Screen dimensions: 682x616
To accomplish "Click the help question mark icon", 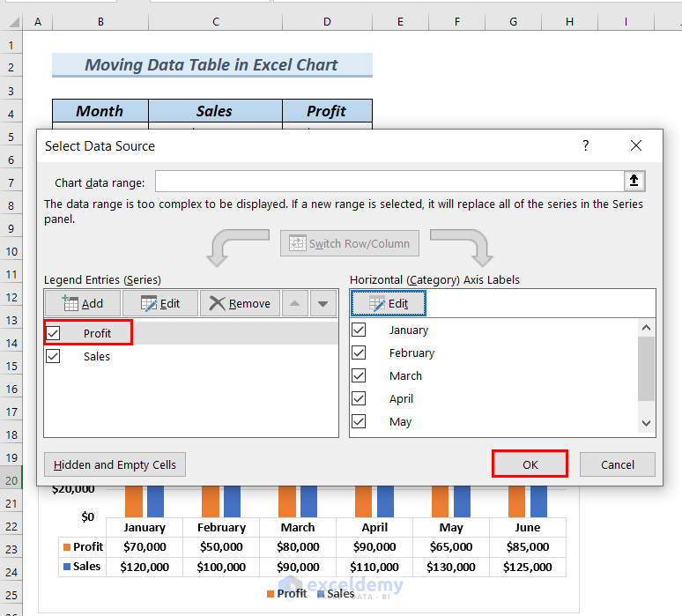I will point(585,145).
